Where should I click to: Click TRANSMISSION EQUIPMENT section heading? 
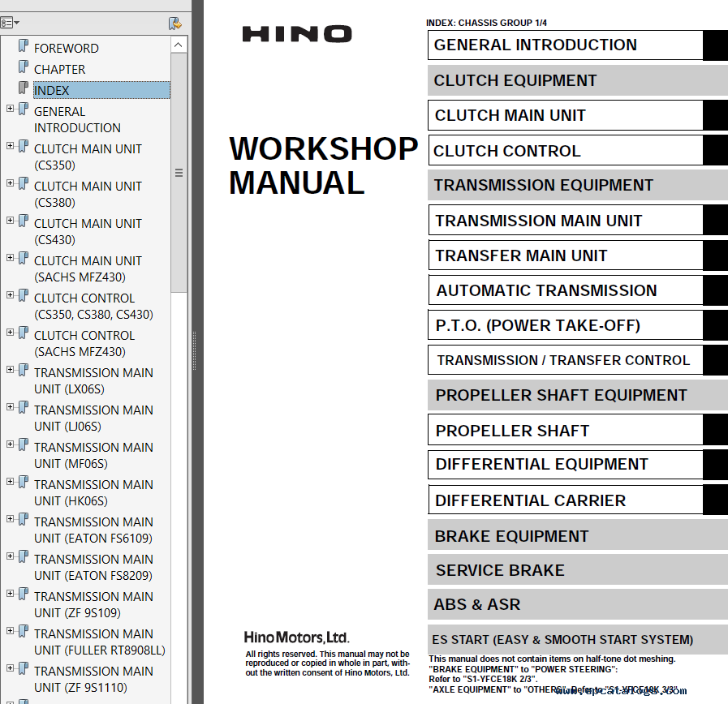578,185
